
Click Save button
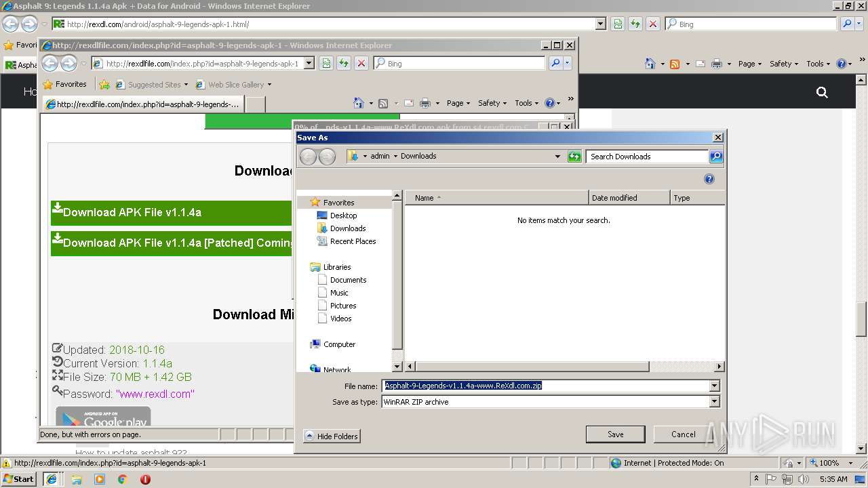coord(615,434)
